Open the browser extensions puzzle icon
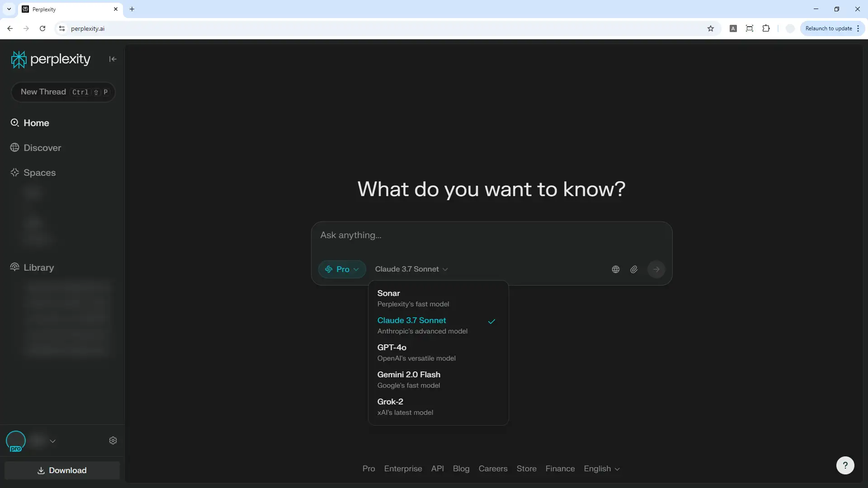 766,28
